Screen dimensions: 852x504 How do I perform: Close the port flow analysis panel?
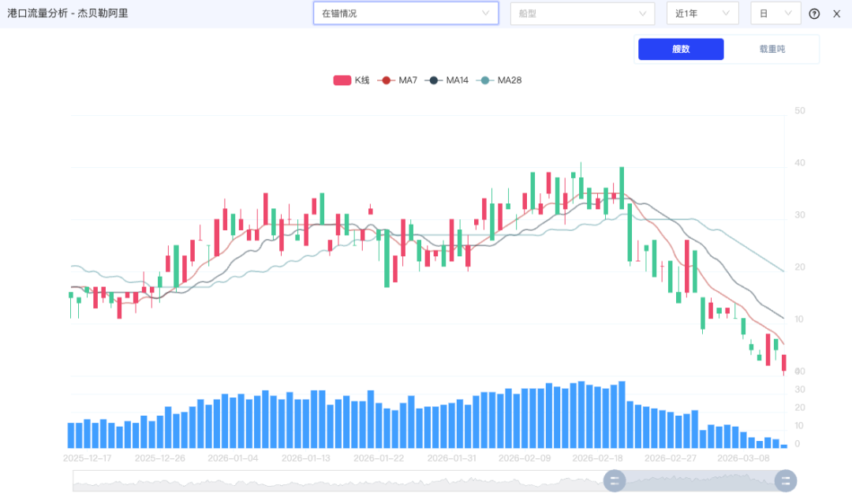(837, 13)
